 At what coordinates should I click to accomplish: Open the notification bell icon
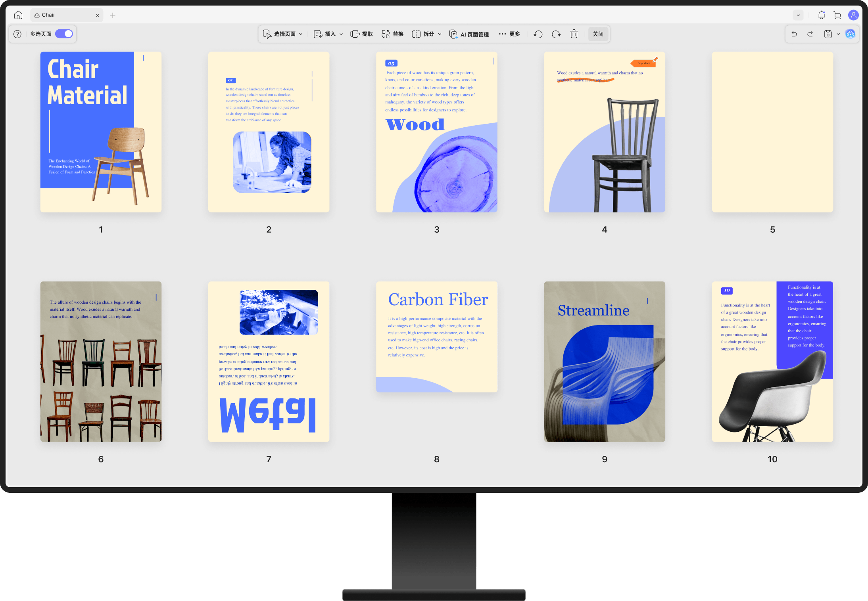[822, 15]
